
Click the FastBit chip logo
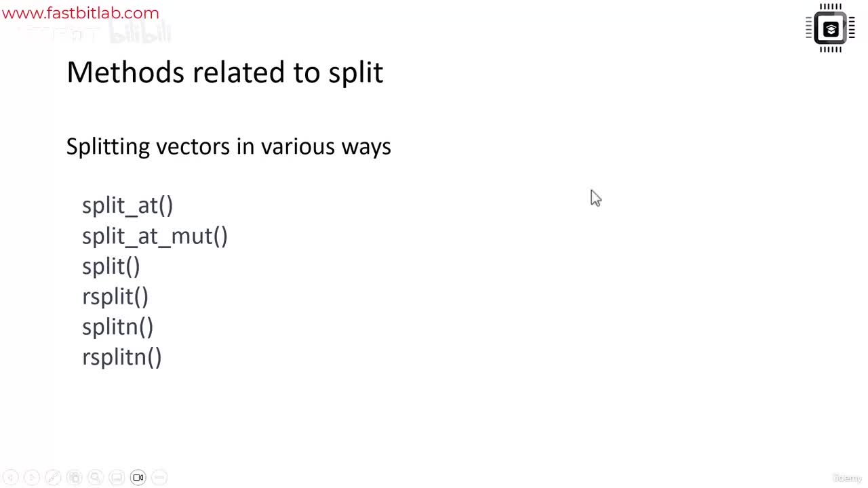tap(830, 28)
